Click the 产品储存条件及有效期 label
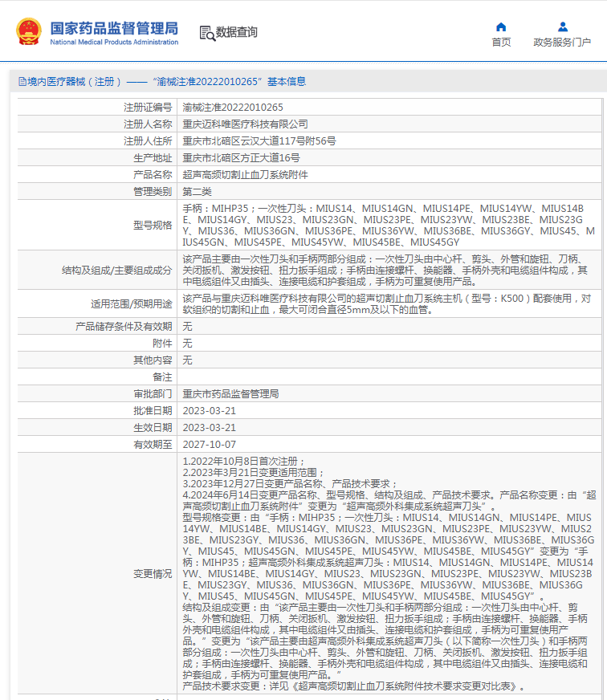 click(124, 327)
